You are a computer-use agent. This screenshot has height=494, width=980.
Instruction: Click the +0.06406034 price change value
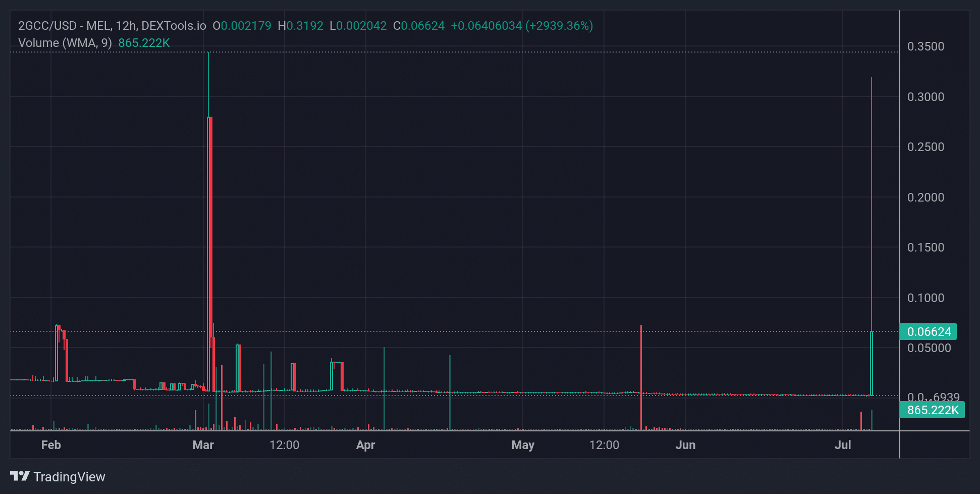486,26
